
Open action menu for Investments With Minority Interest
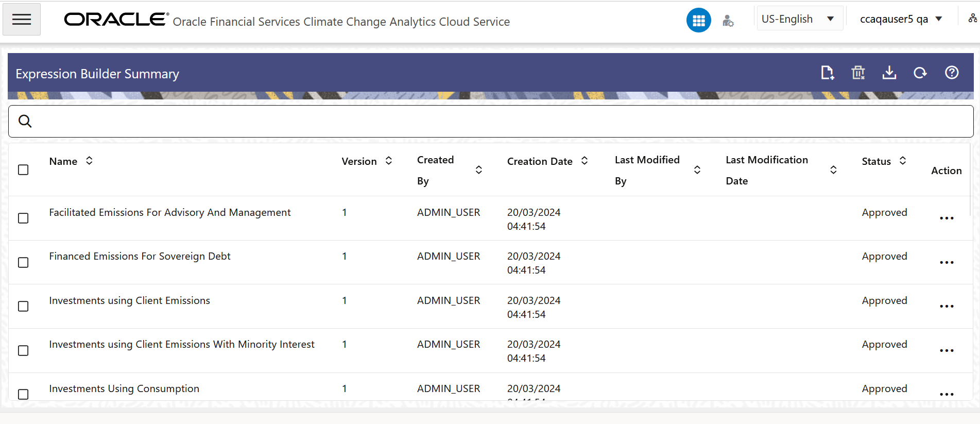click(947, 351)
